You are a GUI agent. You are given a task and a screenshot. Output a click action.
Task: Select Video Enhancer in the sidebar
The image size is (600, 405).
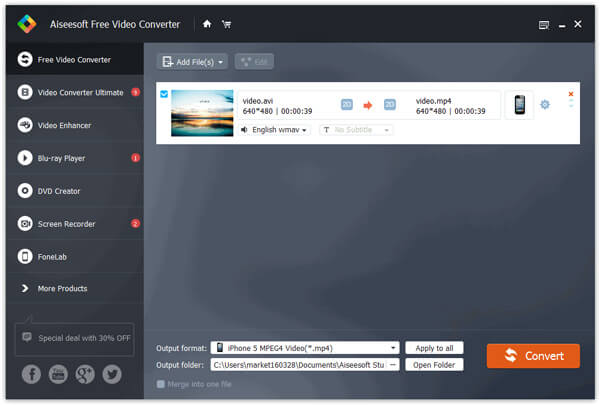72,125
